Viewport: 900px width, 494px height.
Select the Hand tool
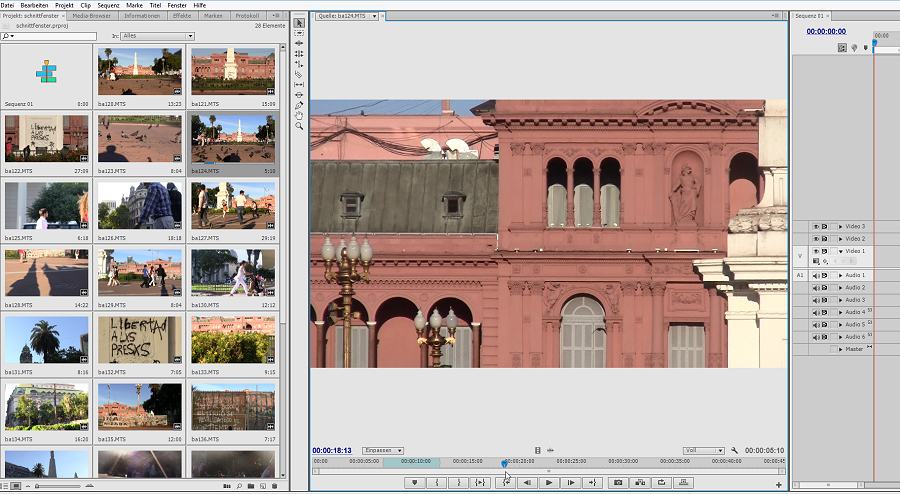(299, 116)
